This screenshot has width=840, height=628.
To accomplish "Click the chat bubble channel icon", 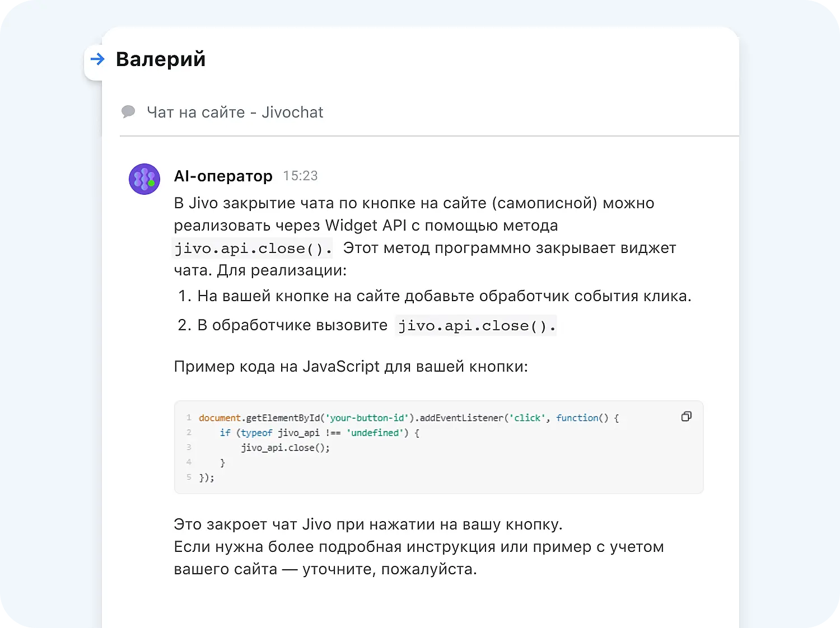I will 128,112.
